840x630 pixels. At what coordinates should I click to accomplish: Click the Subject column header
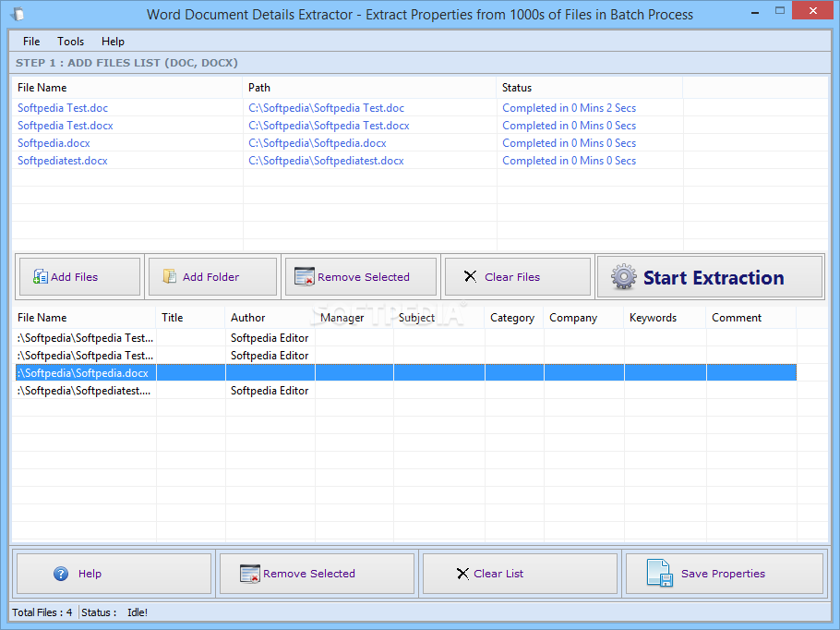coord(439,318)
